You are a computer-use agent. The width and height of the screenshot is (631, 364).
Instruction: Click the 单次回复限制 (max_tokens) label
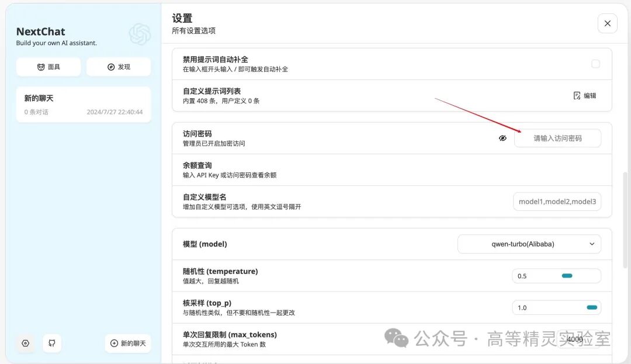pos(230,335)
